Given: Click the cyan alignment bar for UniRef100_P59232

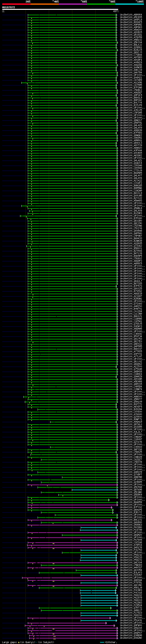Looking at the screenshot, I should [99, 555].
